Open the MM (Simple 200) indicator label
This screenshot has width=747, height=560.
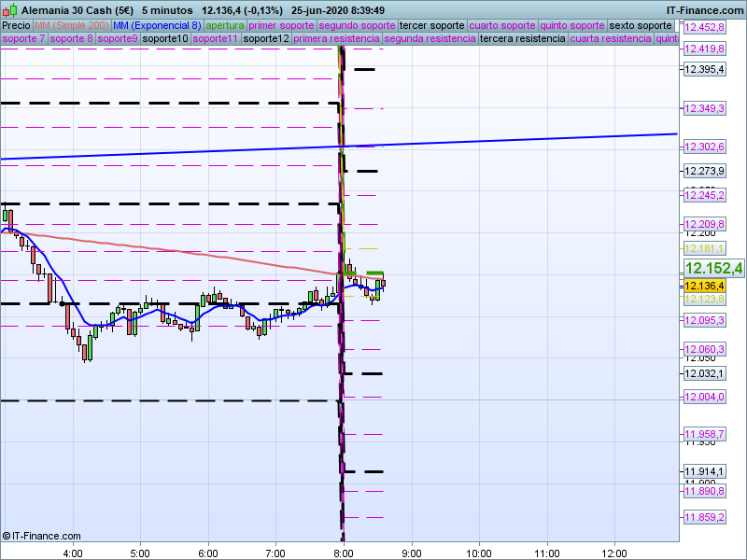[x=72, y=26]
